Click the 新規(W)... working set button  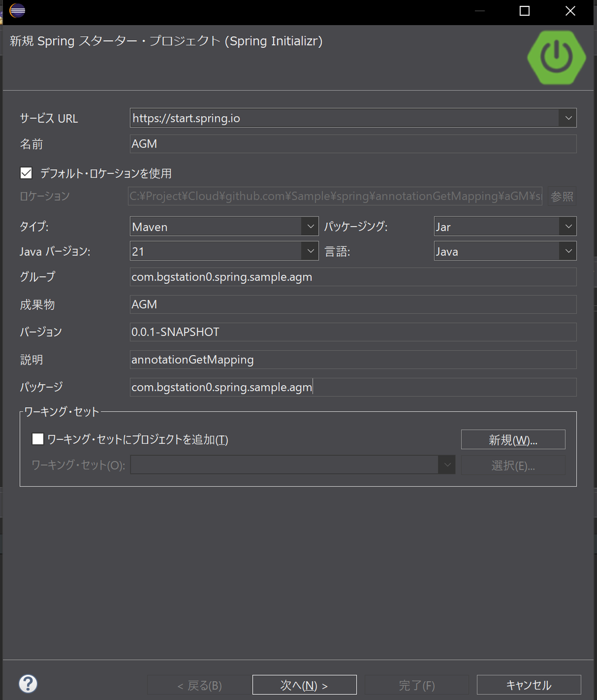tap(513, 440)
